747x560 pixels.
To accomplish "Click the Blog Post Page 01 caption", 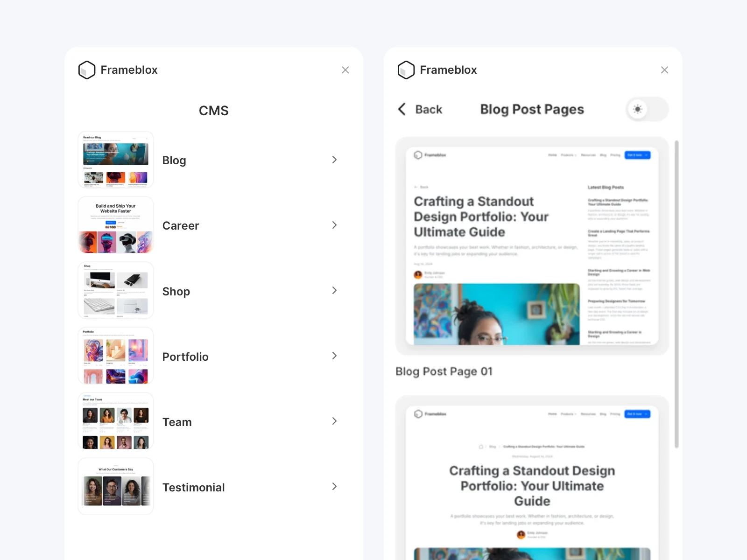I will coord(444,371).
